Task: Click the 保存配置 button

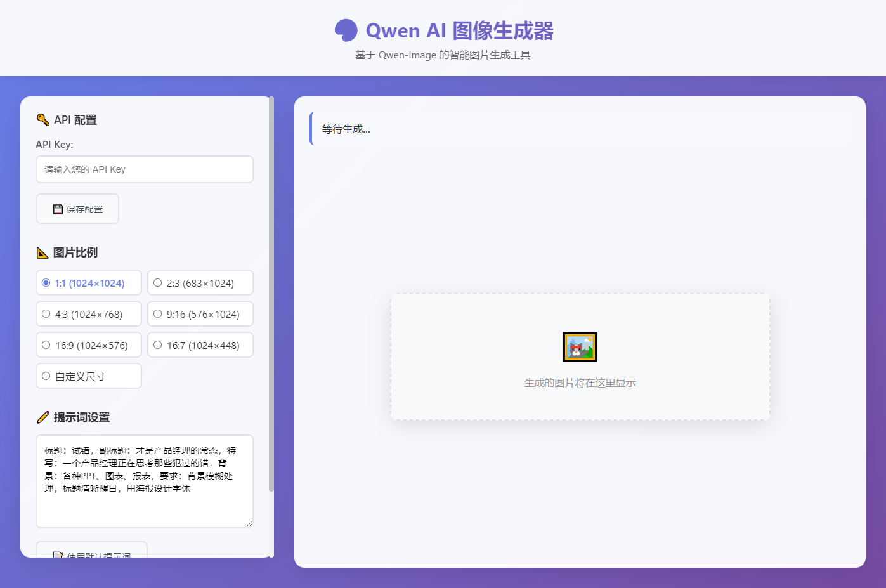Action: pyautogui.click(x=77, y=209)
